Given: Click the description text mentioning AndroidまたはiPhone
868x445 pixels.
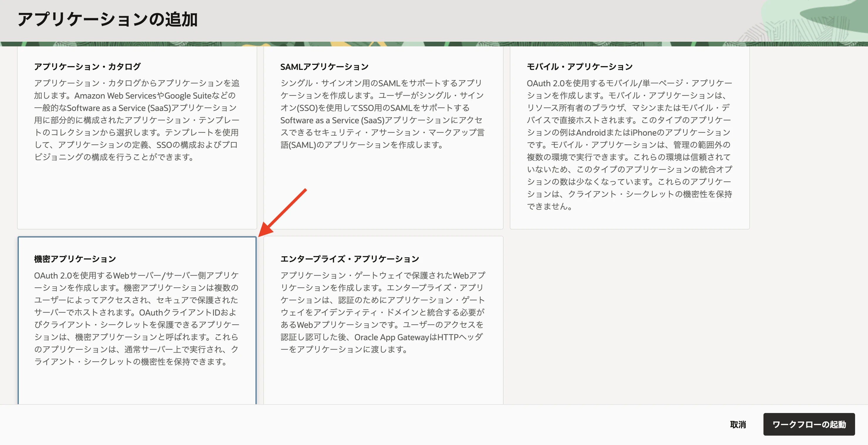Looking at the screenshot, I should [x=630, y=144].
